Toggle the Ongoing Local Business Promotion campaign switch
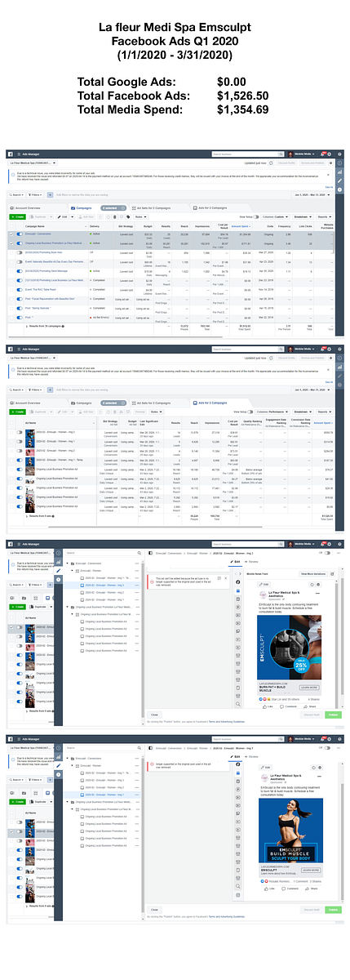 pyautogui.click(x=20, y=243)
